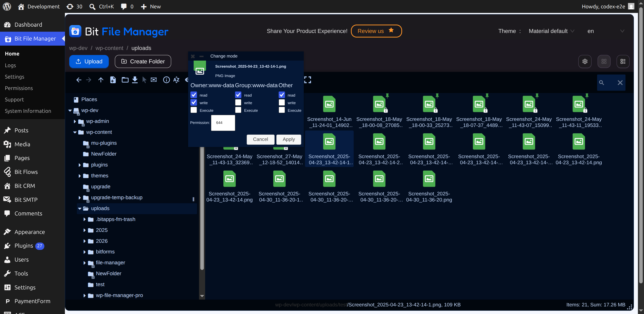Click the download toolbar icon
The width and height of the screenshot is (644, 314).
point(135,80)
